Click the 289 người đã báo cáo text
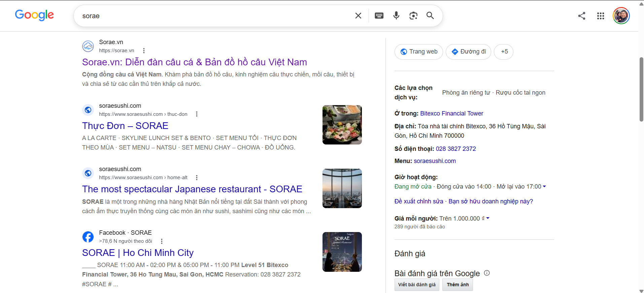The width and height of the screenshot is (644, 293). click(420, 227)
